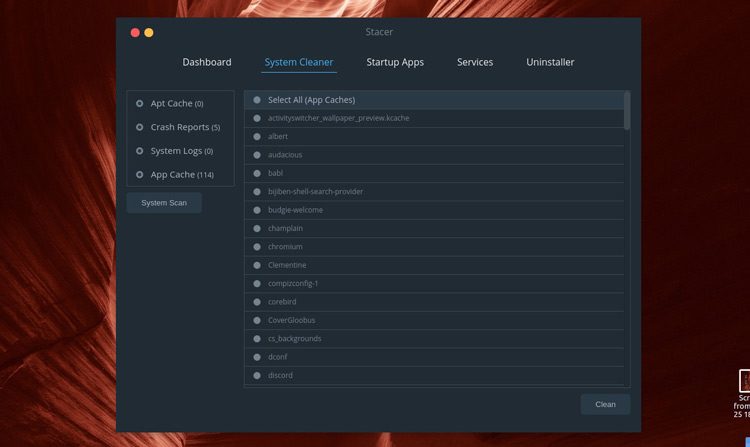Check the albert cache entry
The image size is (750, 447).
[x=257, y=136]
